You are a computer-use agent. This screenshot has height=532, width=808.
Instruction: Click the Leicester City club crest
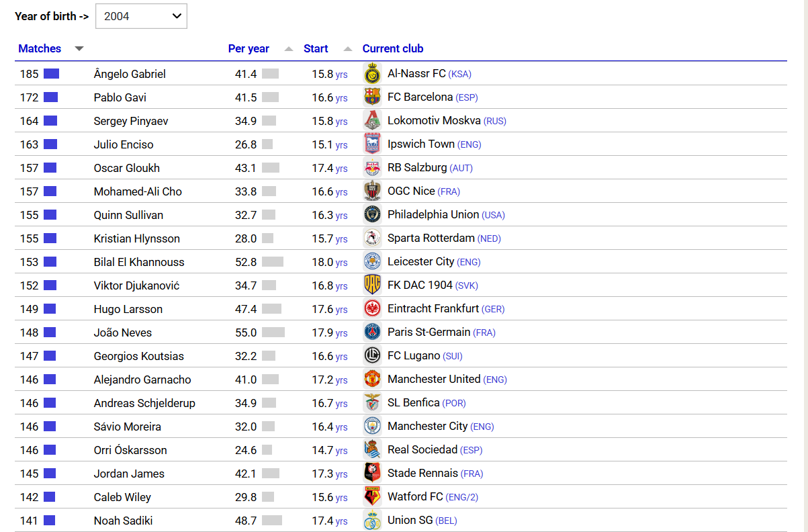click(x=372, y=262)
